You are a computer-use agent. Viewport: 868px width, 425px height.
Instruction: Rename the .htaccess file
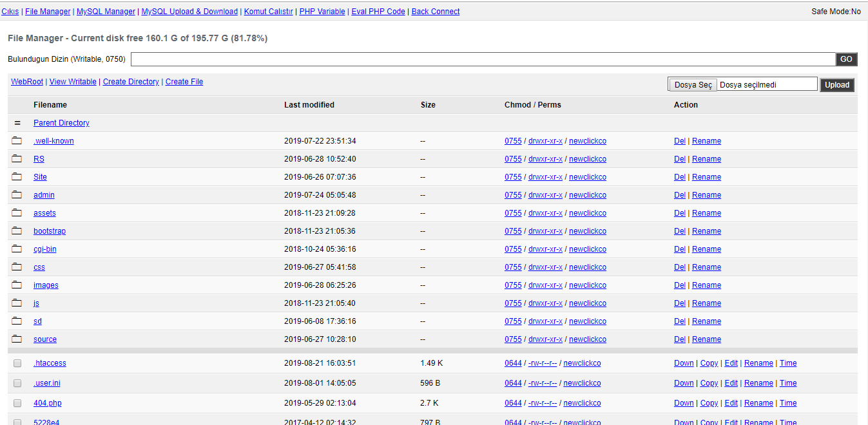tap(758, 363)
